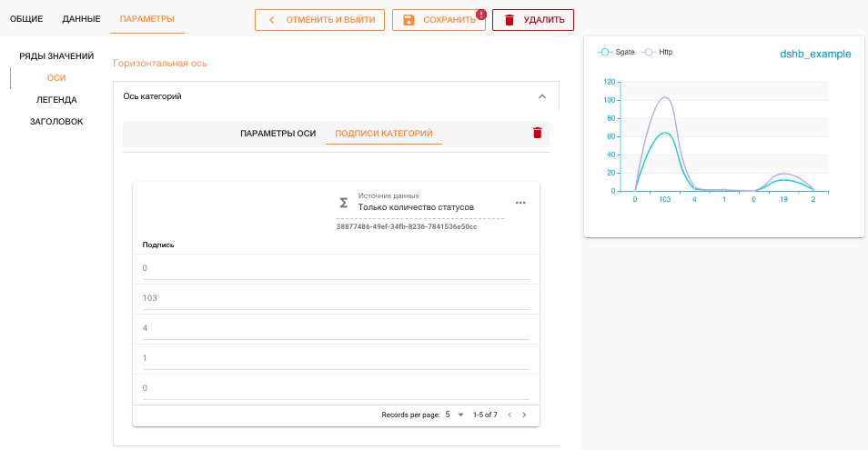This screenshot has width=868, height=450.
Task: Switch to the Общие tab
Action: click(x=26, y=19)
